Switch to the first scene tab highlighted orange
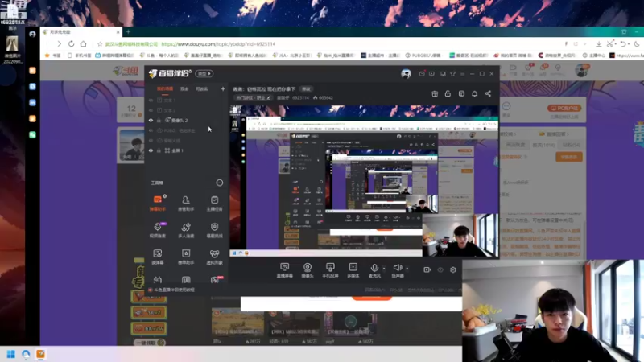This screenshot has width=644, height=362. (x=165, y=88)
